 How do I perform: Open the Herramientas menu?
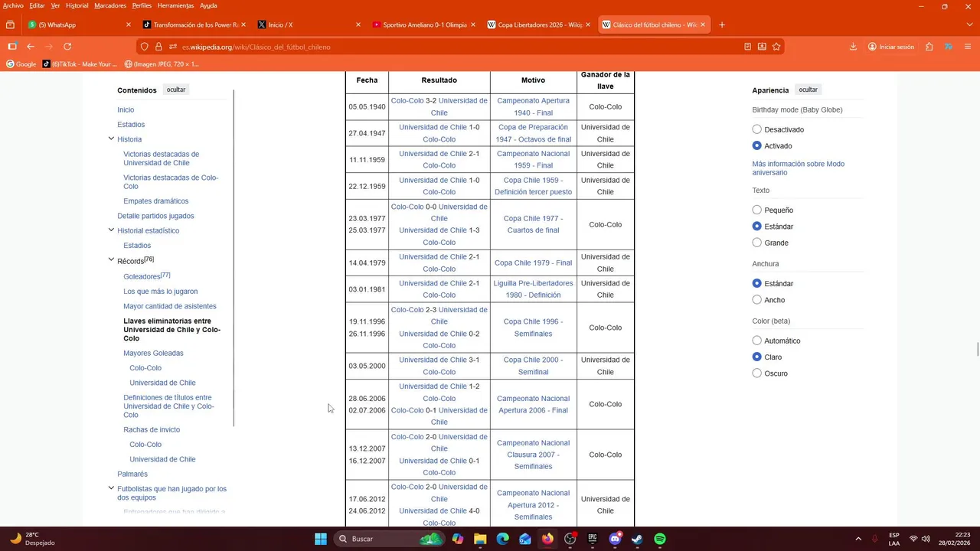click(175, 5)
